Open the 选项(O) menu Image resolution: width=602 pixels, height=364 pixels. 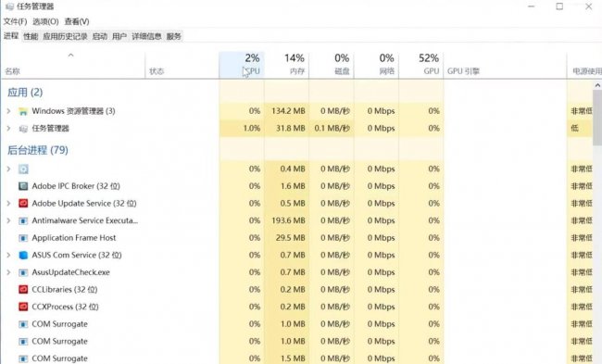pyautogui.click(x=45, y=21)
